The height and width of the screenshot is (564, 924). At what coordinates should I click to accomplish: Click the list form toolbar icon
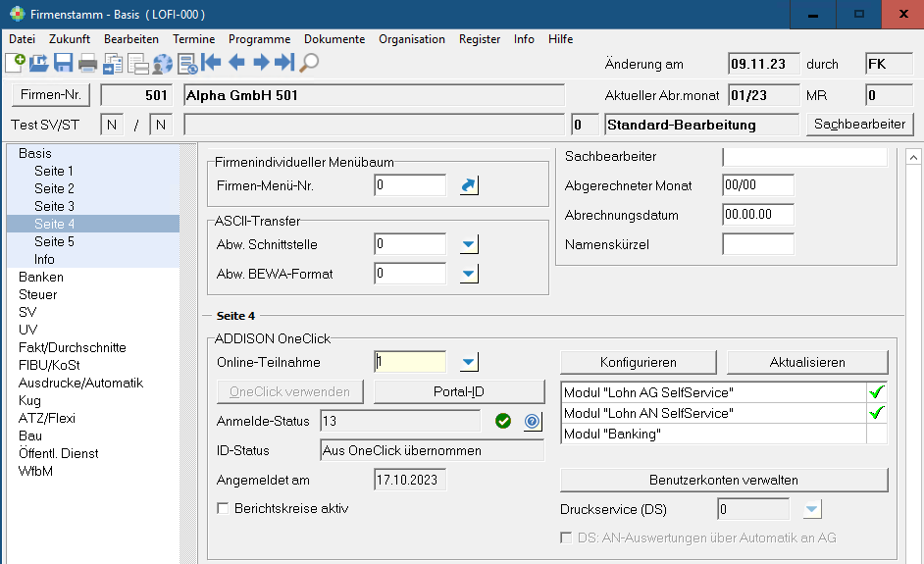(138, 64)
